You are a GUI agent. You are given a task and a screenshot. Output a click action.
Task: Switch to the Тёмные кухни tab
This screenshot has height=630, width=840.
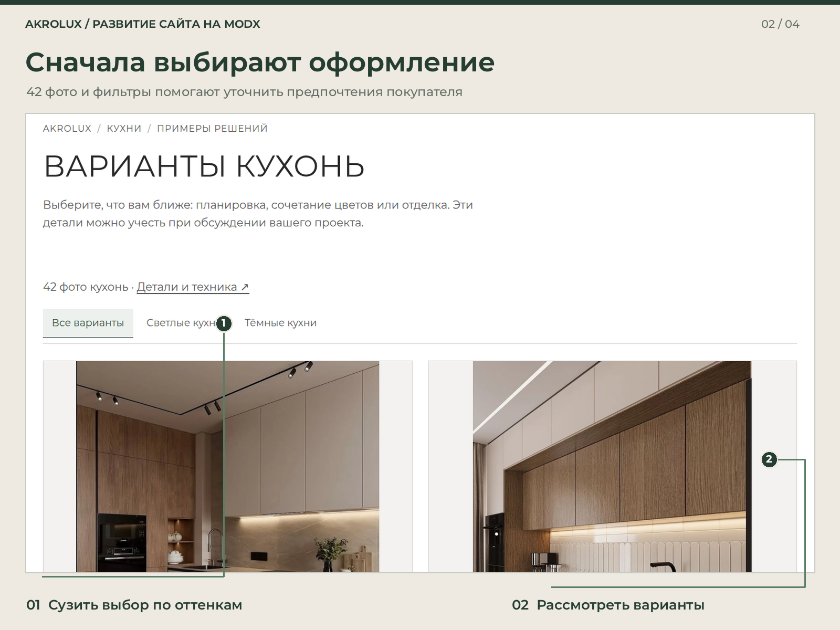[280, 323]
